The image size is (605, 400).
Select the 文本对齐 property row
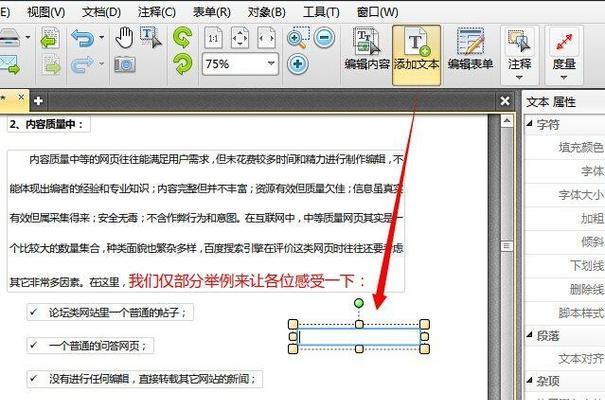(564, 359)
